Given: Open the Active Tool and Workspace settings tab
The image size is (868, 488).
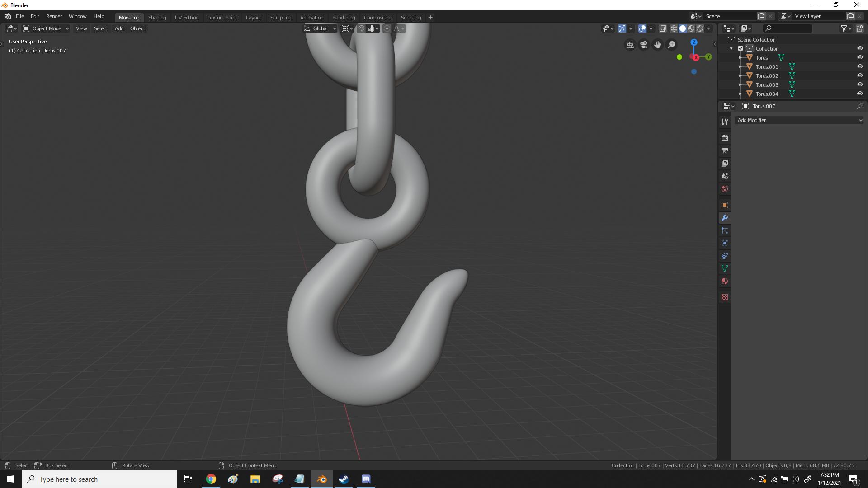Looking at the screenshot, I should pos(725,122).
